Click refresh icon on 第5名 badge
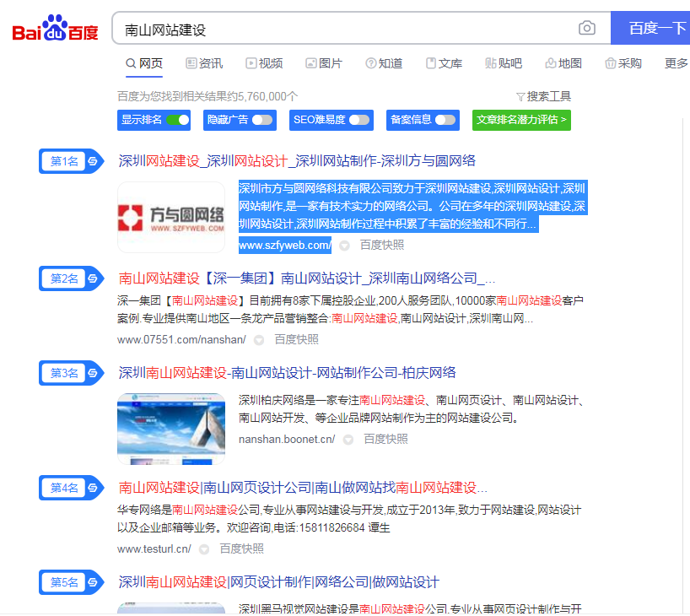Image resolution: width=690 pixels, height=616 pixels. coord(93,582)
